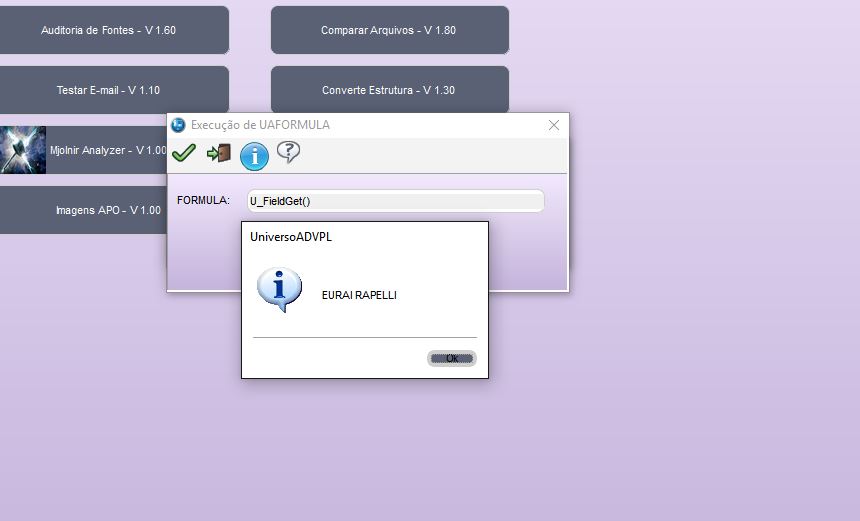This screenshot has width=860, height=521.
Task: Click the green checkmark confirm icon
Action: [x=184, y=153]
